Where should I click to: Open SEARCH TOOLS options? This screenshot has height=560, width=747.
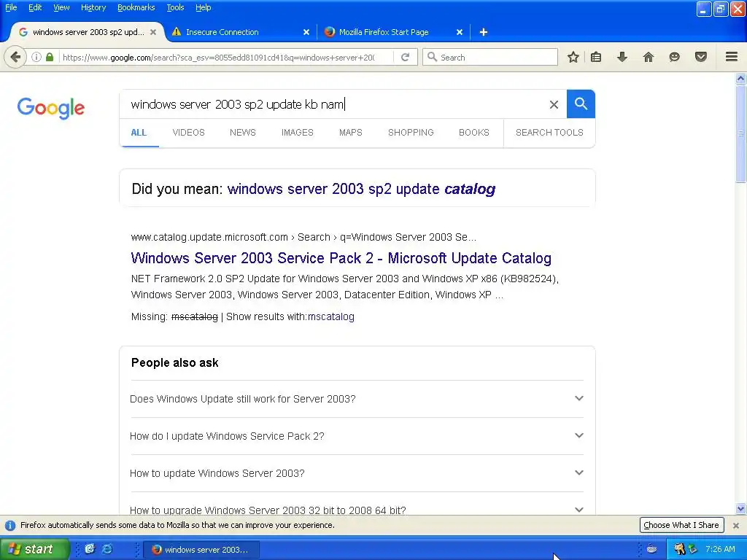tap(549, 133)
